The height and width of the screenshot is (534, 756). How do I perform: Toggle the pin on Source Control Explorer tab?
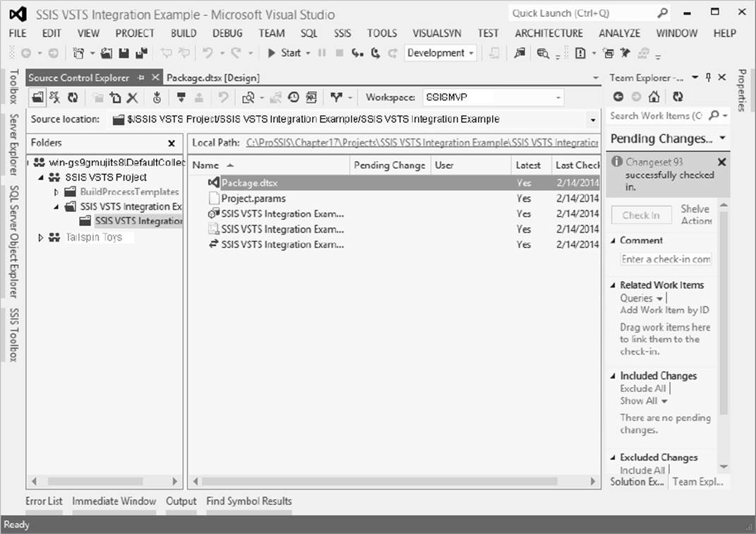point(140,77)
